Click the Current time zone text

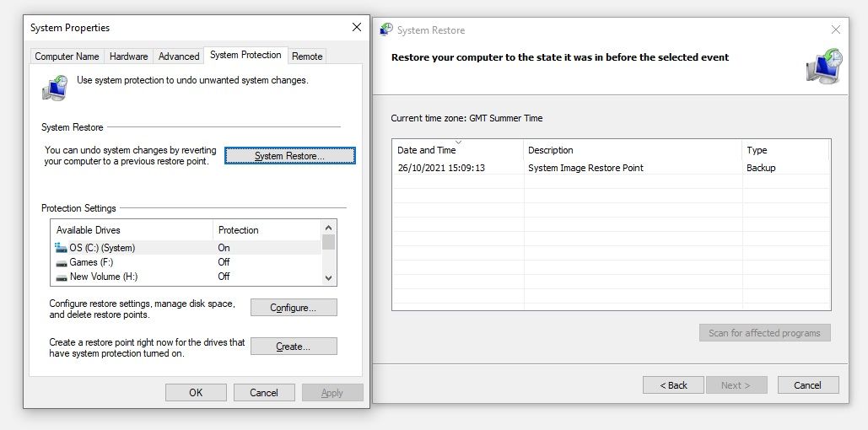pyautogui.click(x=466, y=118)
